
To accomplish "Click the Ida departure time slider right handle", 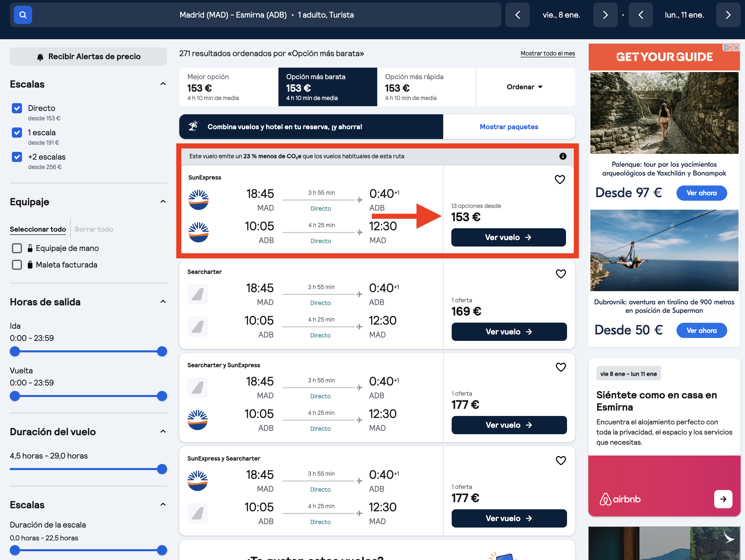I will [162, 352].
